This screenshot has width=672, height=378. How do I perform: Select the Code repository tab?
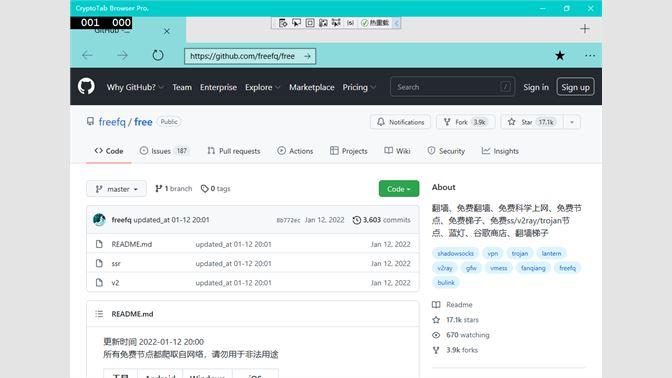[109, 151]
